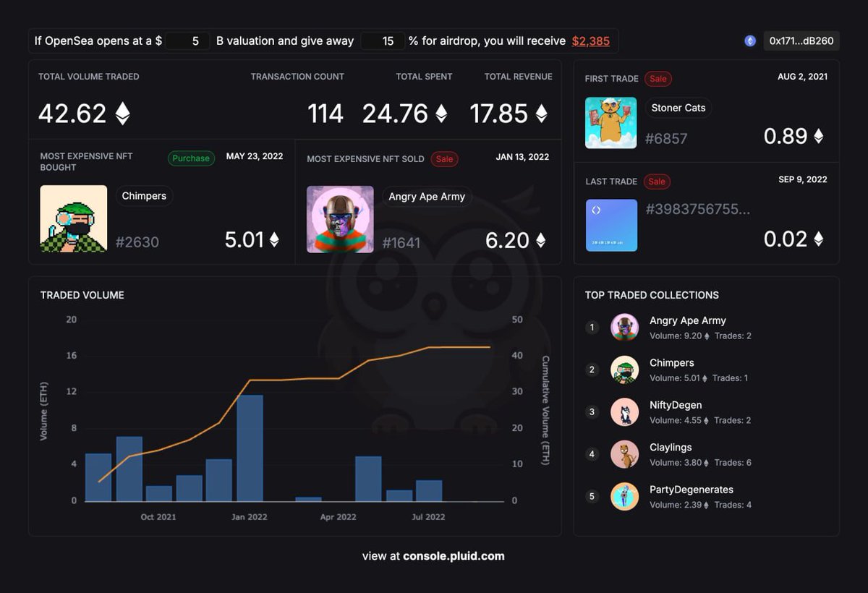Click the Chimpers collection tag
This screenshot has height=593, width=868.
[x=144, y=196]
